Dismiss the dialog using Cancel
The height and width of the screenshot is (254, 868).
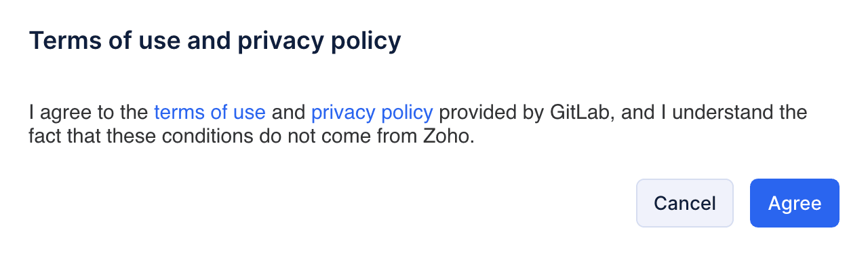tap(684, 203)
